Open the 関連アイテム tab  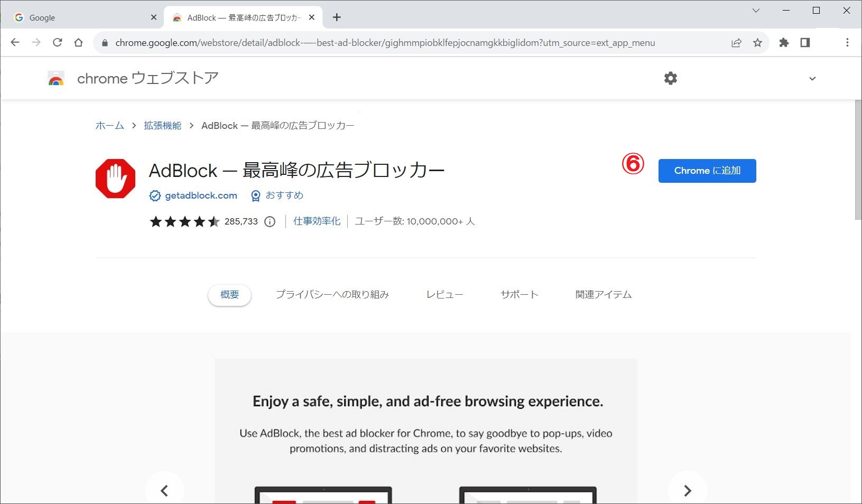click(604, 295)
